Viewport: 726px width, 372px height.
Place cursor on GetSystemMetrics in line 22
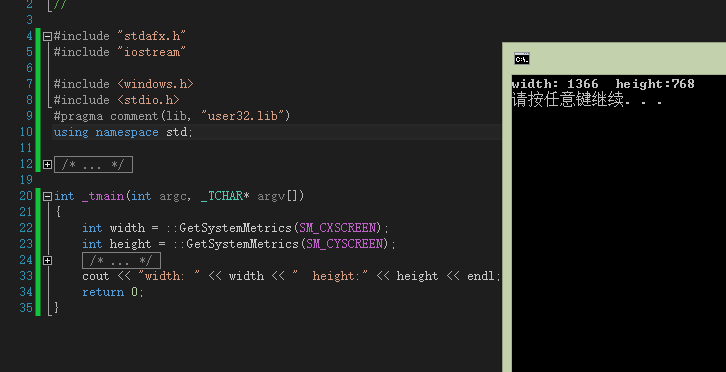point(235,228)
